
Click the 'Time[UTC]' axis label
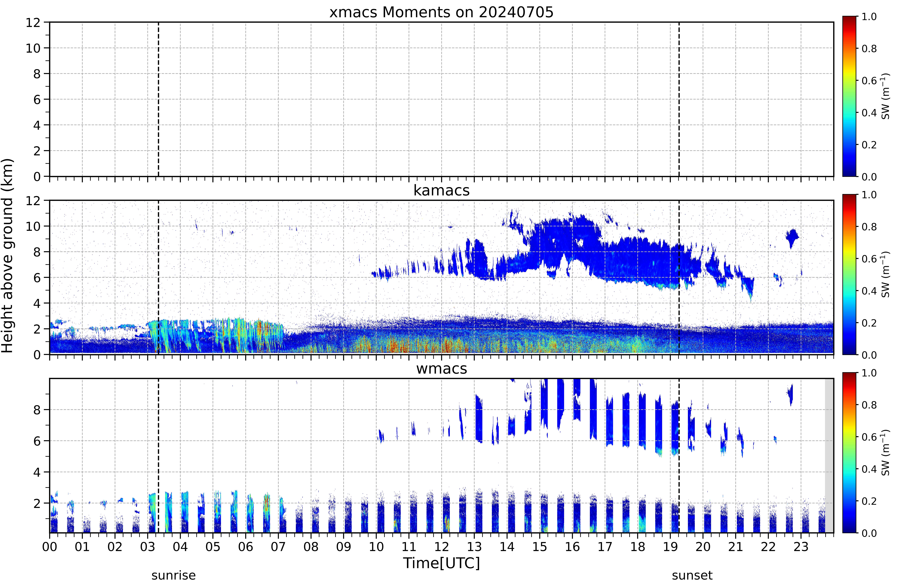click(x=441, y=563)
